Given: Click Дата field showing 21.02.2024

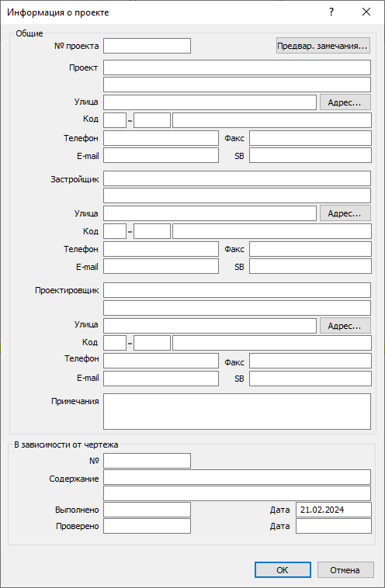Looking at the screenshot, I should 334,510.
